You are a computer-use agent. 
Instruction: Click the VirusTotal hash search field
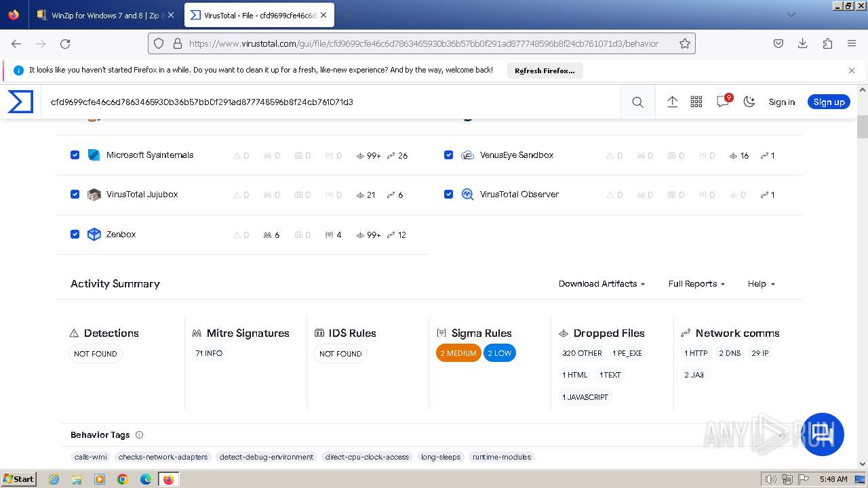pos(330,102)
